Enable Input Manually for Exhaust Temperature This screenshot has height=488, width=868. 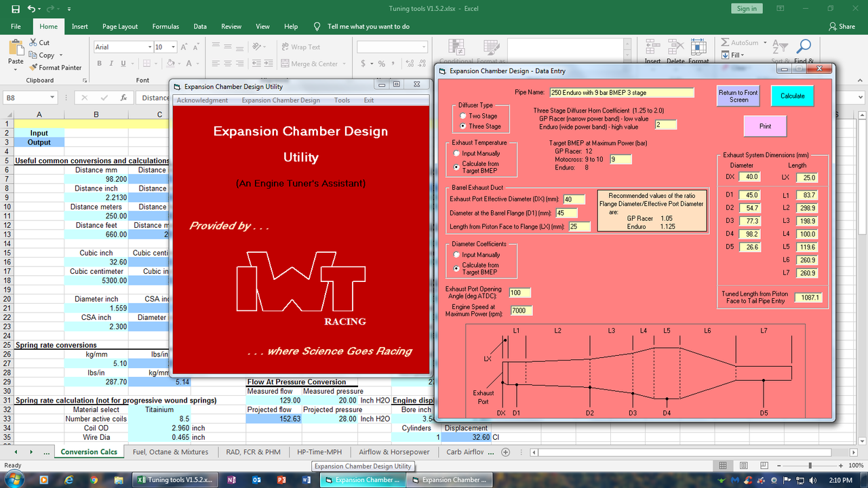click(455, 152)
